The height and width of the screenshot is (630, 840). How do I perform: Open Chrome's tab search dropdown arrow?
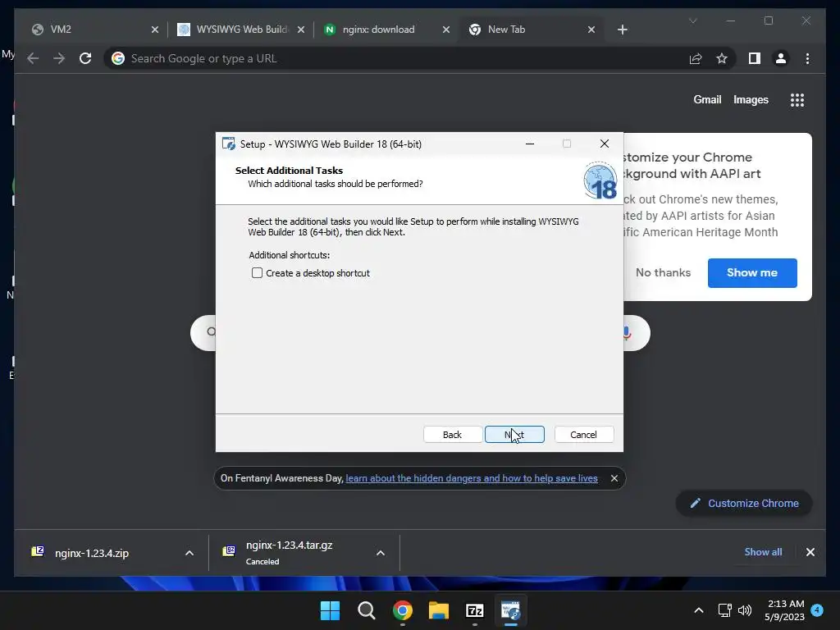pyautogui.click(x=692, y=21)
